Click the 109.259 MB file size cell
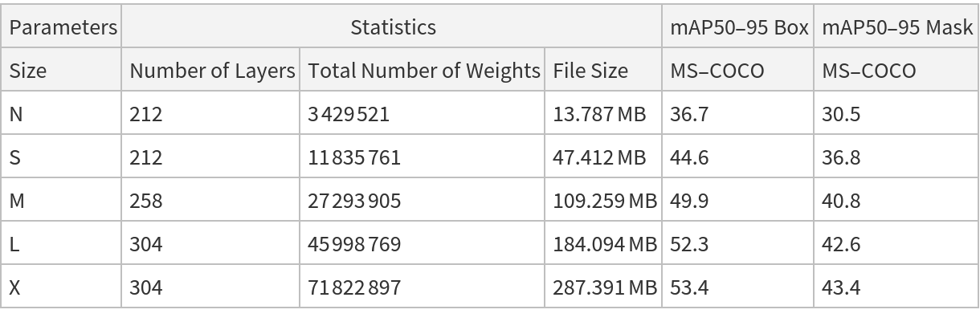The image size is (980, 334). tap(604, 201)
